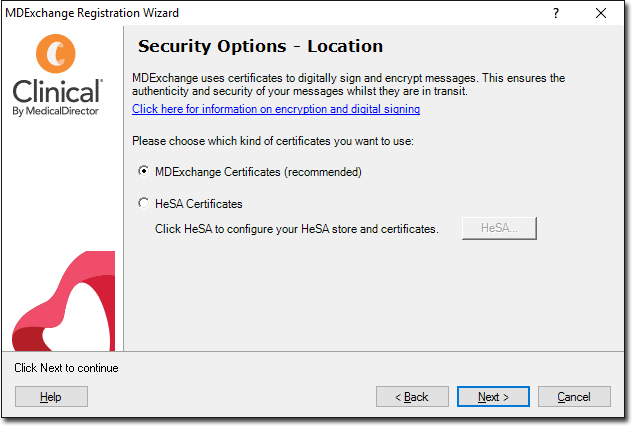Image resolution: width=632 pixels, height=426 pixels.
Task: Click the red ribbon graphic in sidebar
Action: tap(63, 301)
